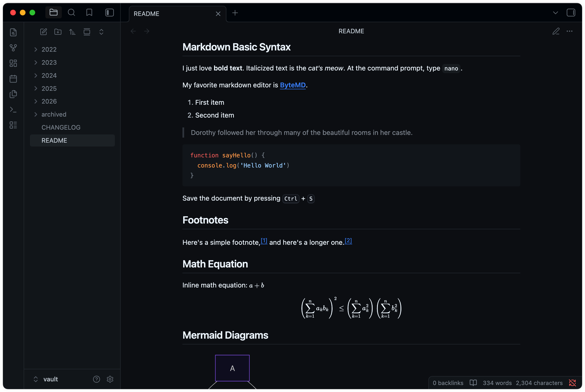Open graph view from ribbon
585x392 pixels.
coord(13,48)
